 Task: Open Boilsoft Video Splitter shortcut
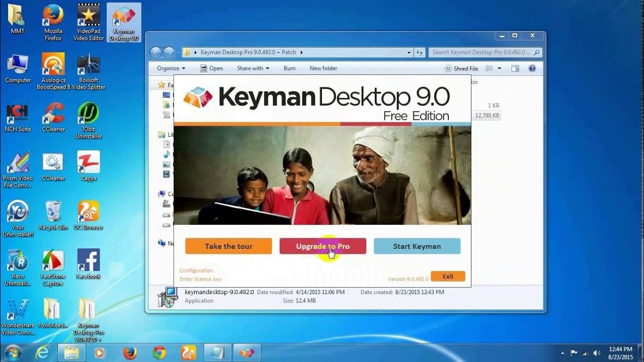coord(88,71)
